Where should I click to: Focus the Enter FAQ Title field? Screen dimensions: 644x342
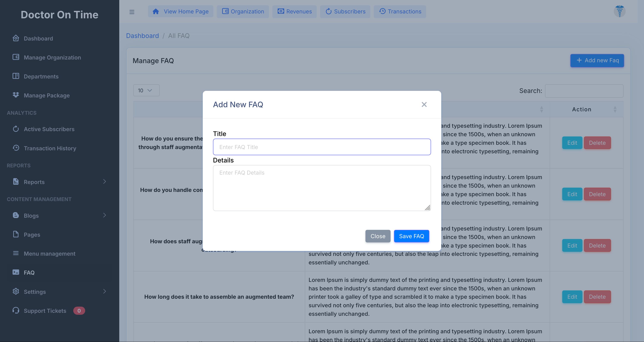(322, 147)
